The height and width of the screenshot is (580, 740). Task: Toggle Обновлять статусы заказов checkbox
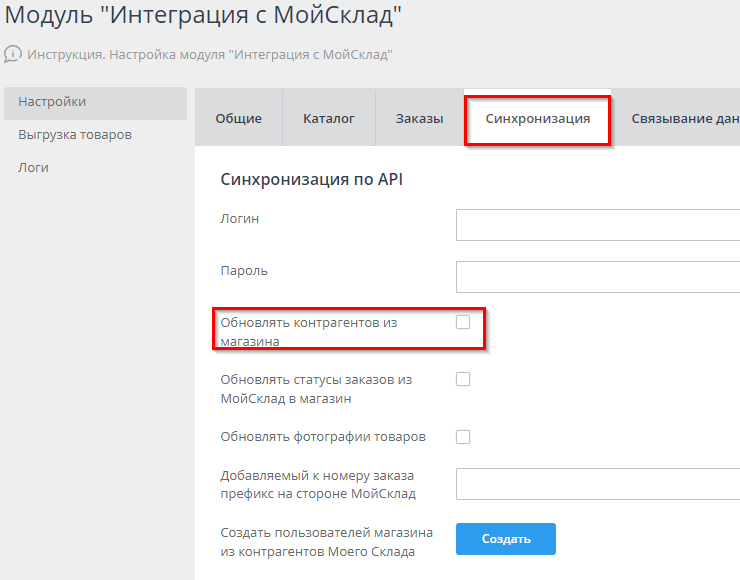463,379
